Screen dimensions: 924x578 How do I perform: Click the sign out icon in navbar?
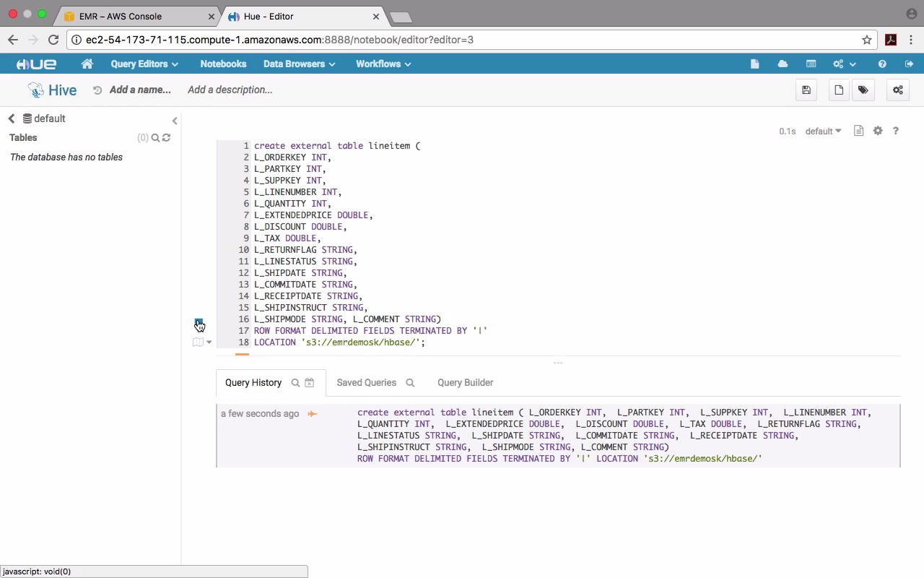click(909, 64)
